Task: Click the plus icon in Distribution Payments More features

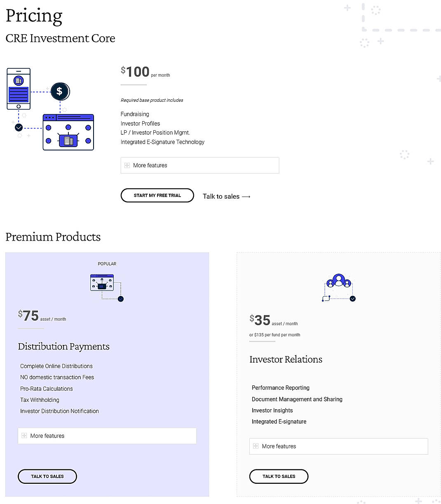Action: [25, 436]
